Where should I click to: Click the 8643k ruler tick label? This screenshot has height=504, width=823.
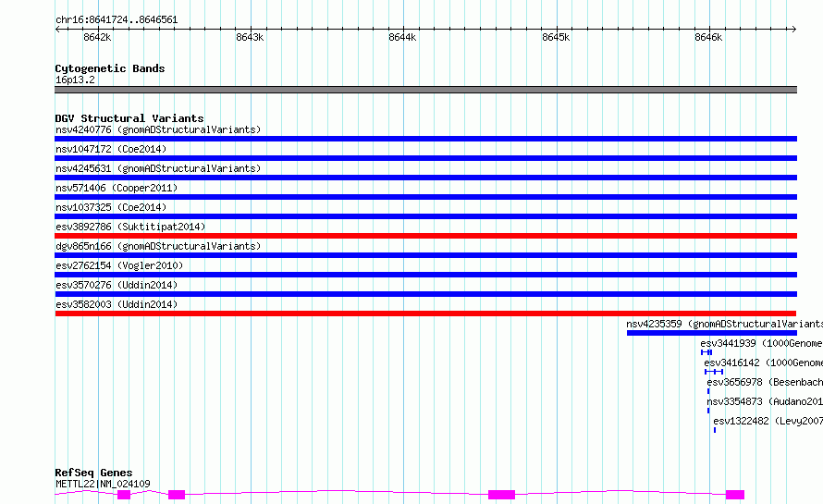[250, 37]
